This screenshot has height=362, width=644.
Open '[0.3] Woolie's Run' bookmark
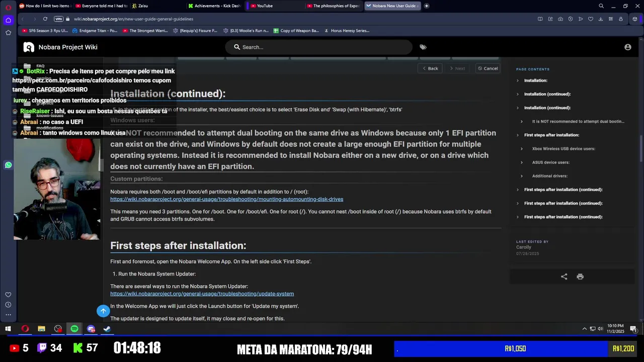tap(246, 31)
